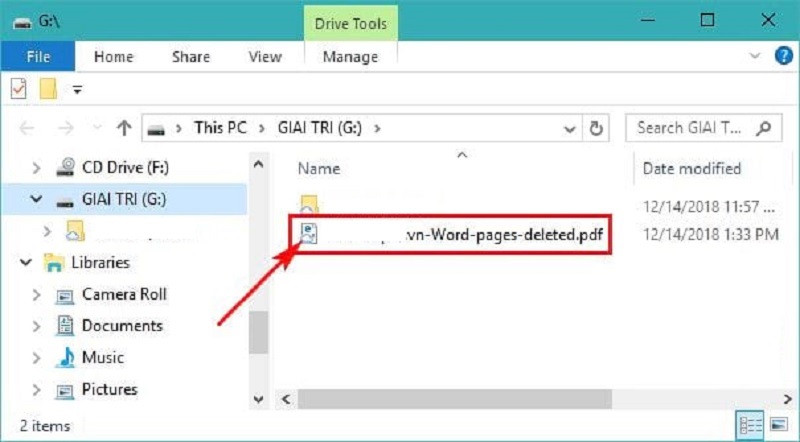Viewport: 800px width, 442px height.
Task: Click the New folder icon in quick access toolbar
Action: [47, 90]
